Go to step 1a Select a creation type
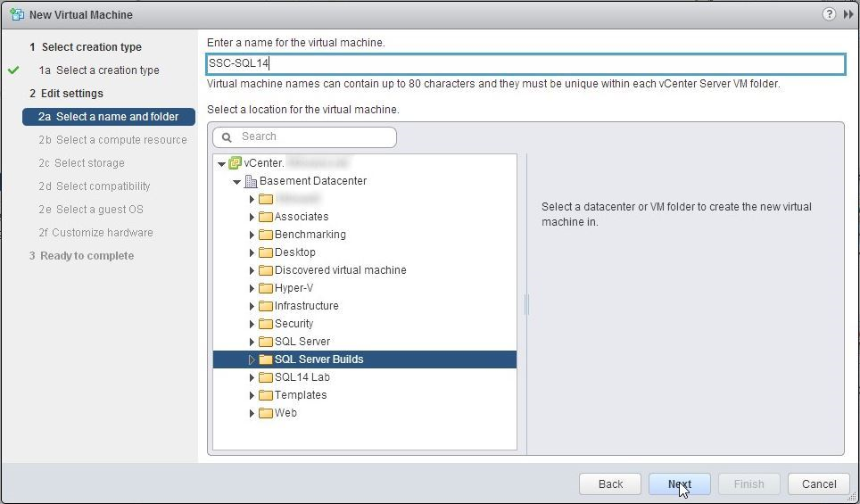The height and width of the screenshot is (504, 860). 107,70
